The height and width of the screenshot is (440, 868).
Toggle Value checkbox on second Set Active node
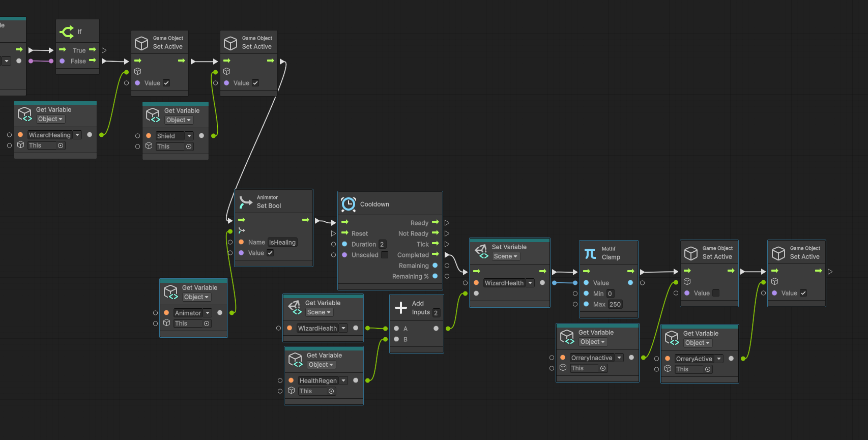(x=255, y=83)
